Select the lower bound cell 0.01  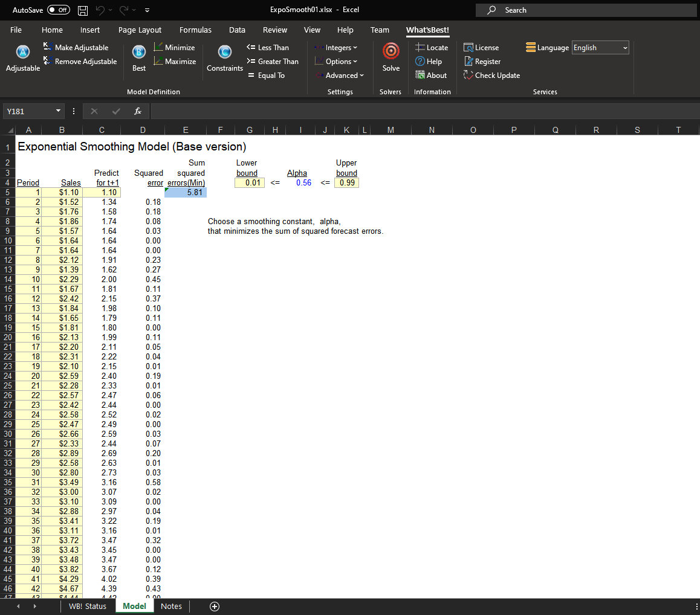coord(250,182)
